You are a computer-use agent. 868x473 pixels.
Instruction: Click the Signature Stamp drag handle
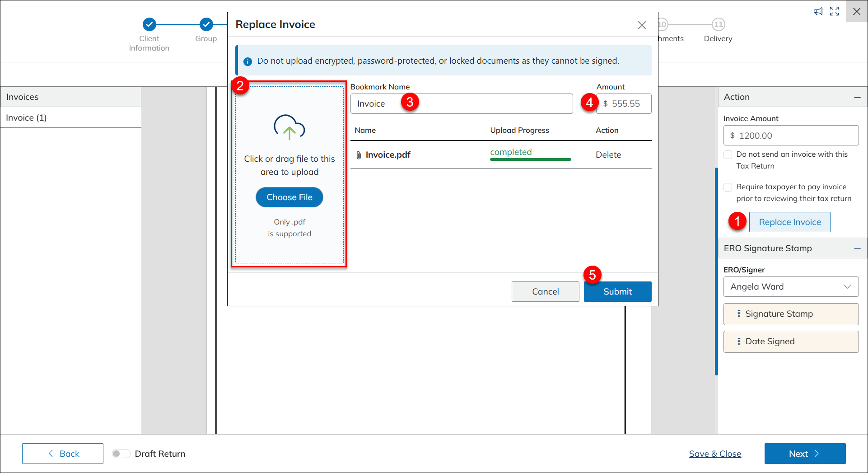[739, 314]
